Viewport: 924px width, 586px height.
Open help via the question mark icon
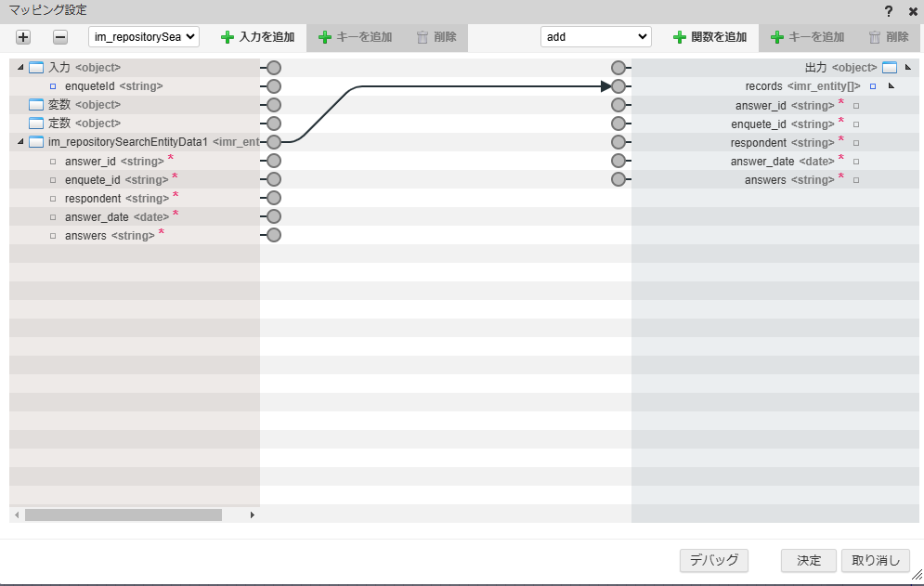[890, 11]
